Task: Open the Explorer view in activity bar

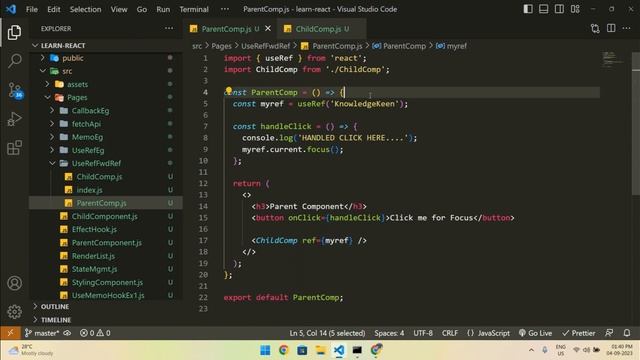Action: click(x=14, y=33)
